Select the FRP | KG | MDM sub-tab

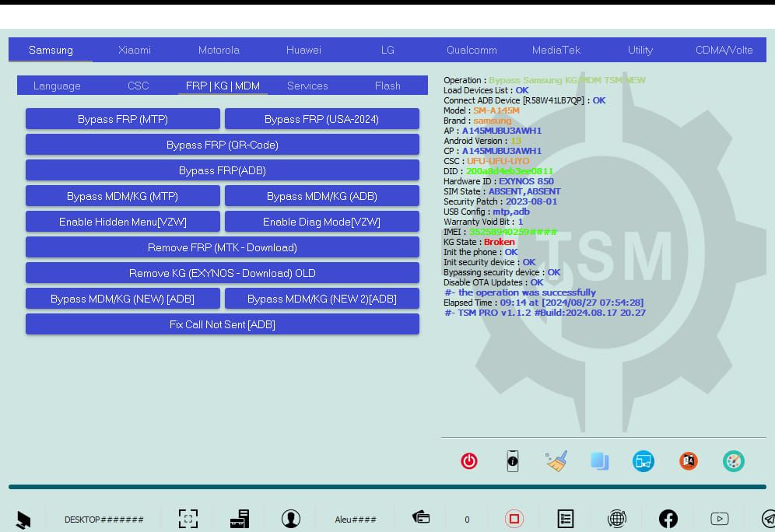coord(223,86)
